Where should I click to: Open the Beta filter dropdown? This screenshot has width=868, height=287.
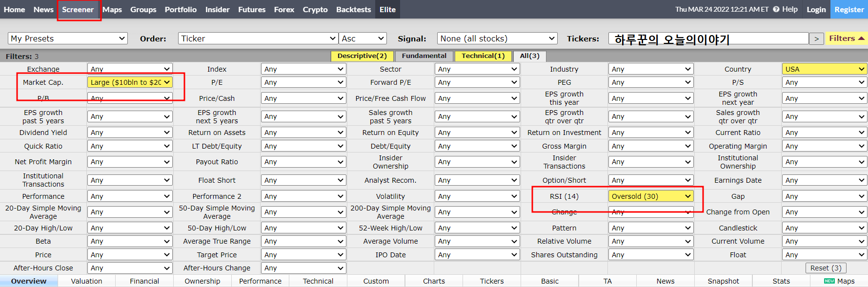130,241
